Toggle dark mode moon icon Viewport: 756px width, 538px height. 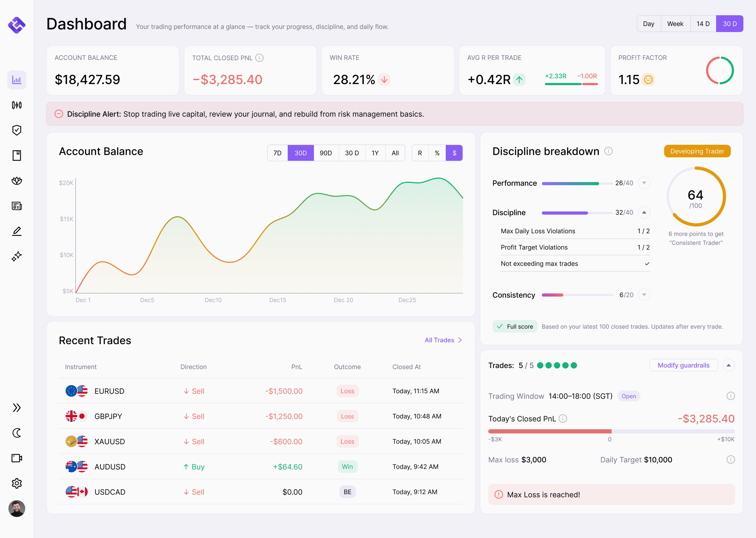click(17, 433)
